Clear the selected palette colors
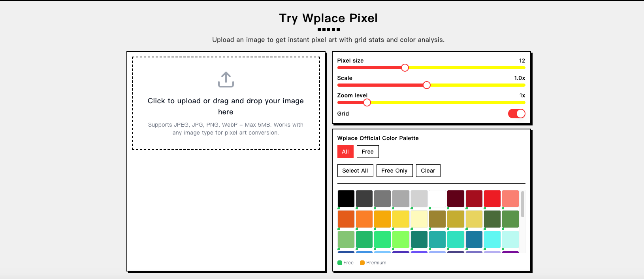644x279 pixels. tap(428, 171)
